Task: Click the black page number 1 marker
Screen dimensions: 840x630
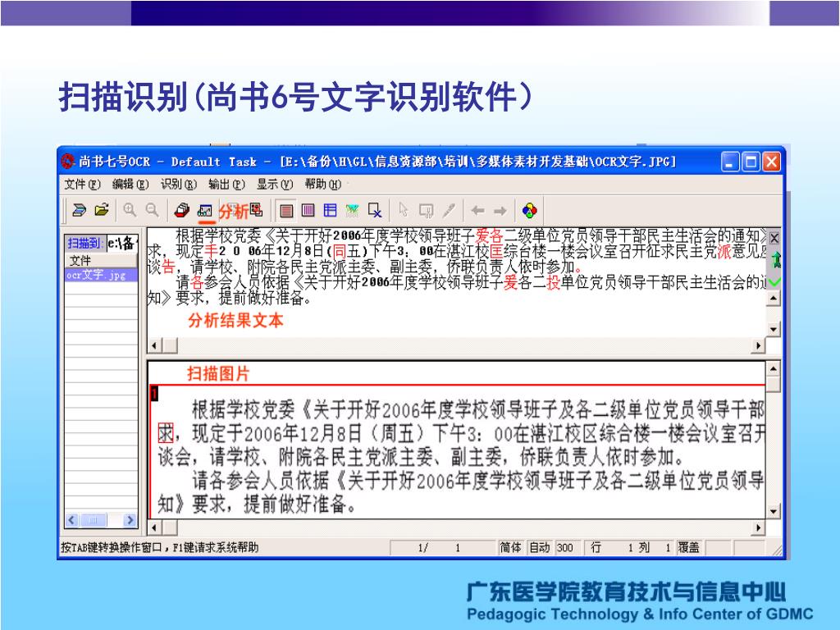Action: pos(154,394)
